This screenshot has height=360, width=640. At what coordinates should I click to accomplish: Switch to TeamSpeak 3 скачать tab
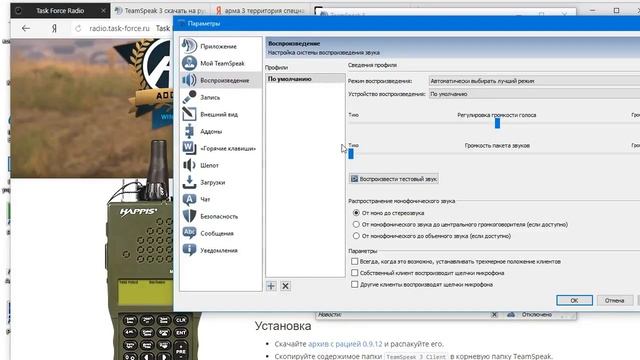(160, 11)
